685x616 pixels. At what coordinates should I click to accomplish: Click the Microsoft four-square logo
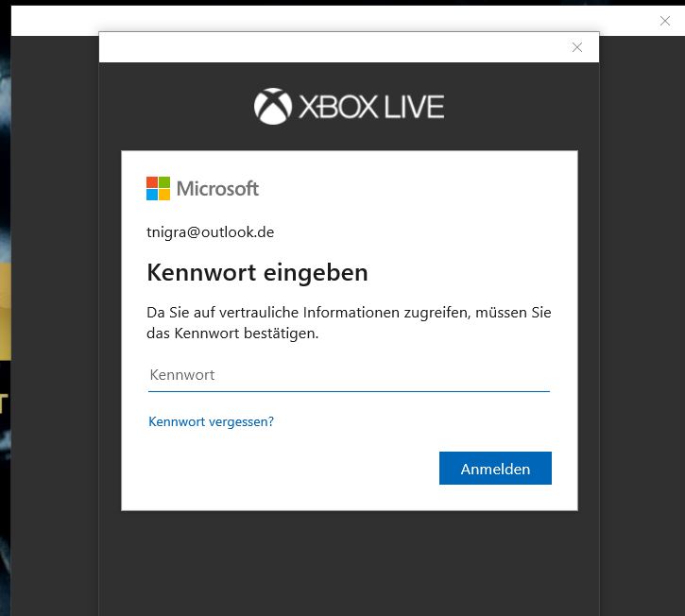pyautogui.click(x=158, y=188)
